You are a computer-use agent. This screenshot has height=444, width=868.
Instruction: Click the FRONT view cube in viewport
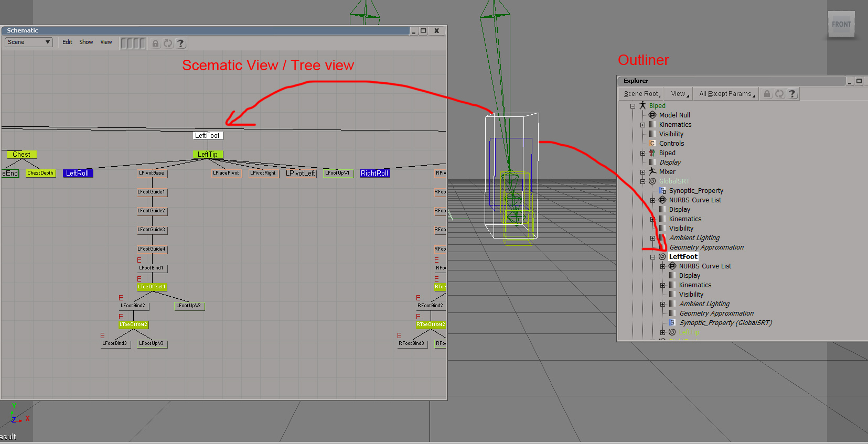tap(841, 24)
